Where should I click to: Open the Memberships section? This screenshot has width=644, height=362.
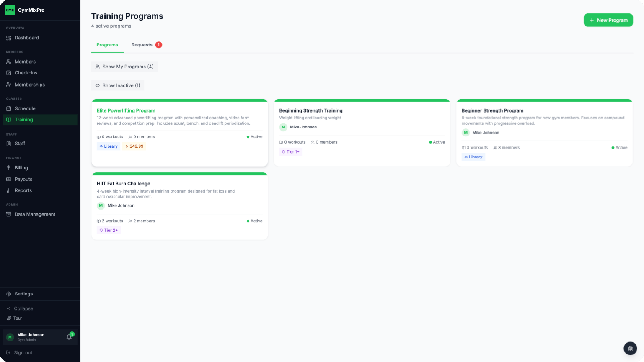coord(29,85)
